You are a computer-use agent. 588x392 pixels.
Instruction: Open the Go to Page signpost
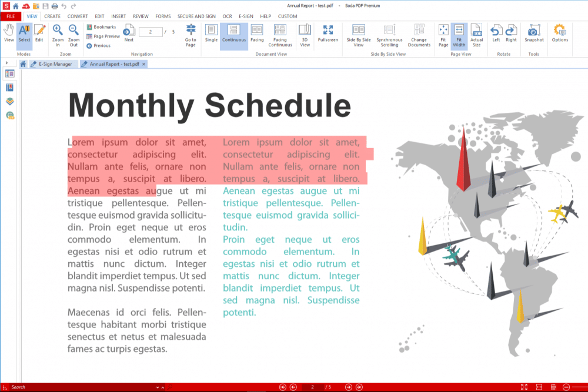191,34
